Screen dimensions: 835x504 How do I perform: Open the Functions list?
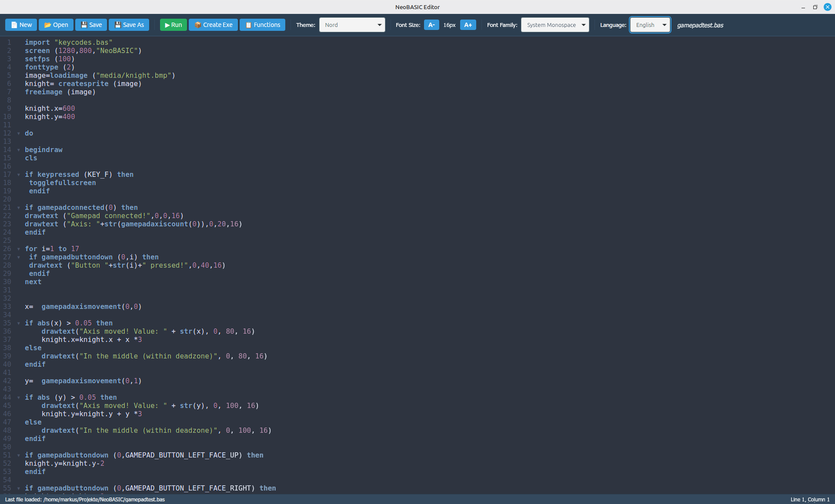pyautogui.click(x=262, y=25)
